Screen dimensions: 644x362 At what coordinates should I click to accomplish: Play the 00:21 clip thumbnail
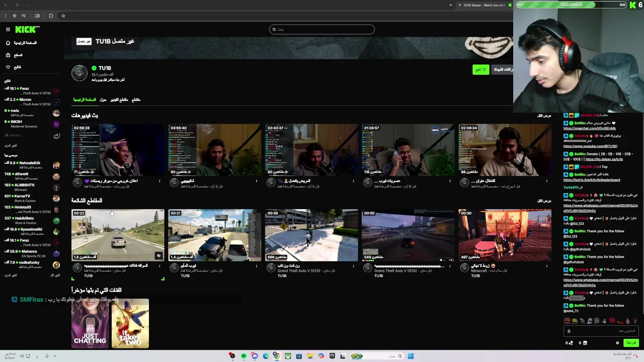coord(214,235)
